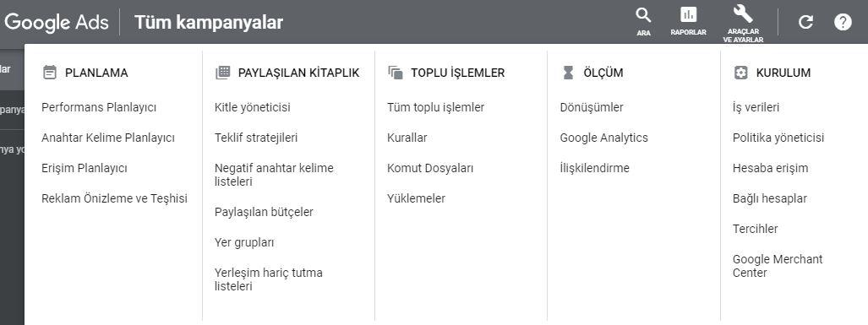The height and width of the screenshot is (325, 868).
Task: Open Performans Planlayıcı
Action: click(x=99, y=107)
